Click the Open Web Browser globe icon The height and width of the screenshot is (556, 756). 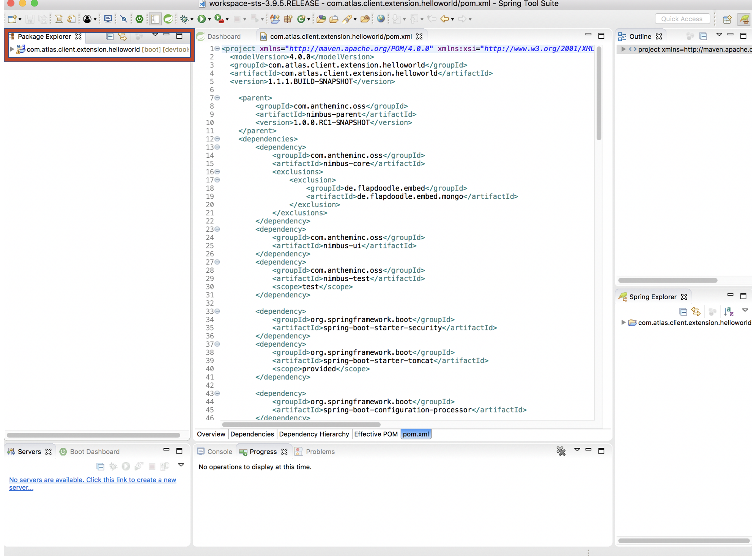[x=381, y=19]
